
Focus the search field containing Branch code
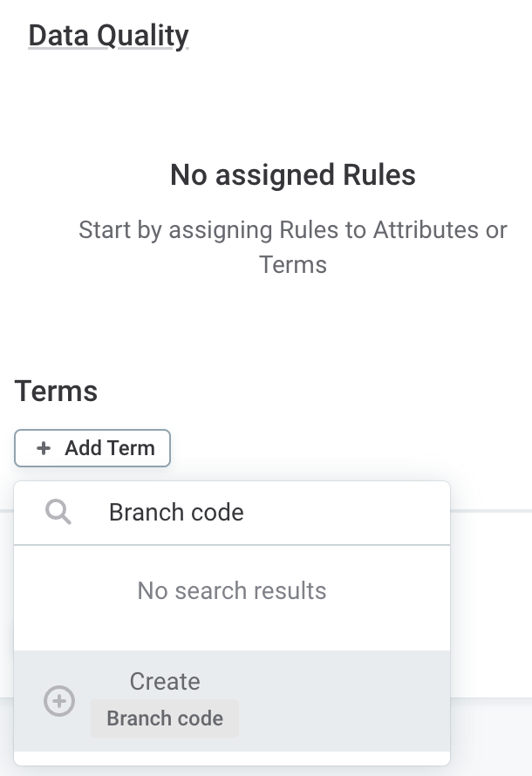point(262,513)
